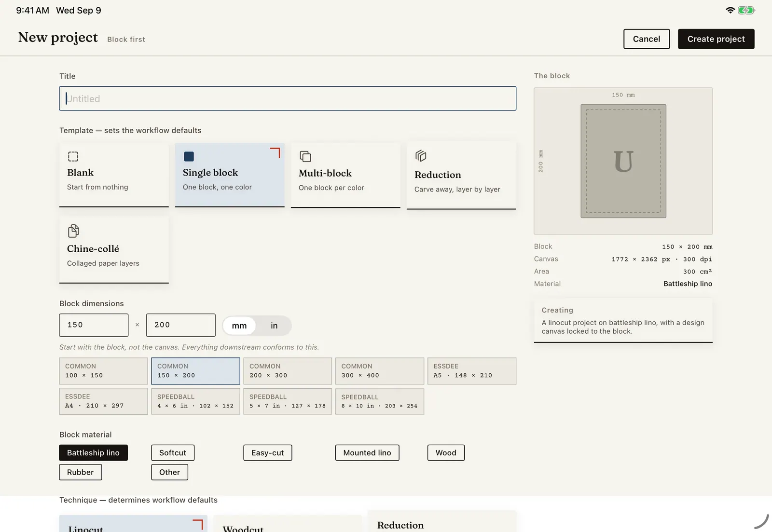Pick the Essdee A5 148 × 210 preset
772x532 pixels.
pyautogui.click(x=472, y=371)
